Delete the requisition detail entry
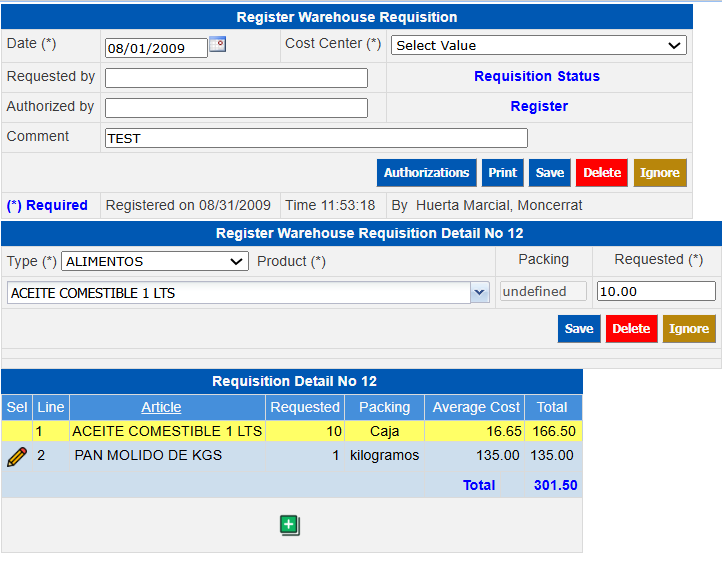The image size is (722, 577). pyautogui.click(x=631, y=329)
